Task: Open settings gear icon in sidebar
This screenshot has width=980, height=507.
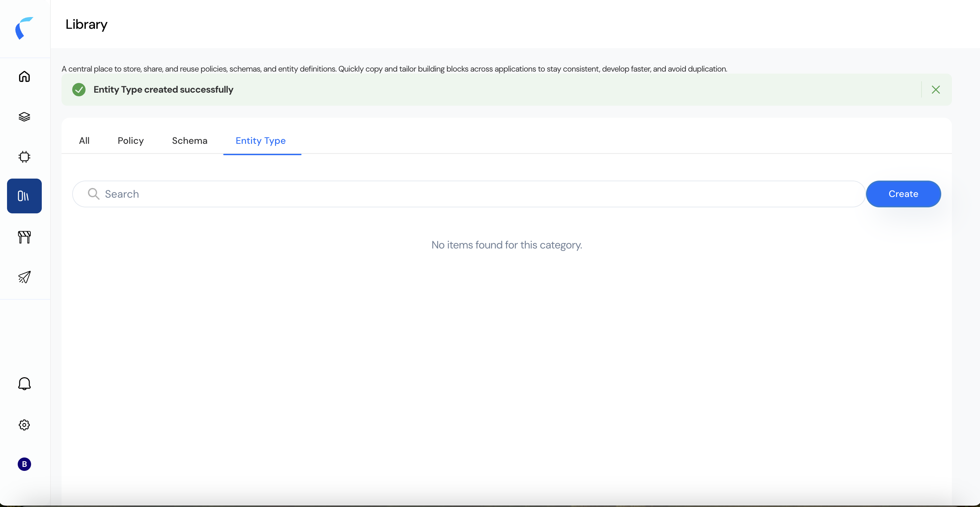Action: 24,425
